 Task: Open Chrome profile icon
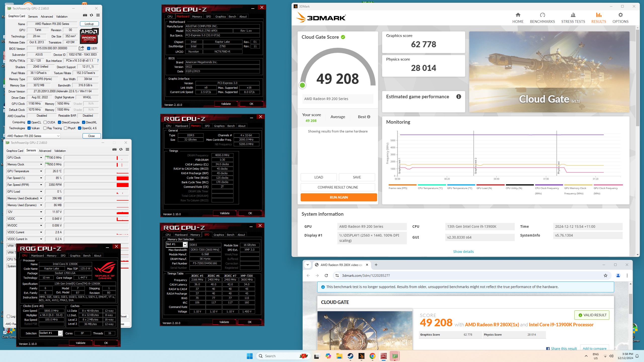(x=618, y=276)
